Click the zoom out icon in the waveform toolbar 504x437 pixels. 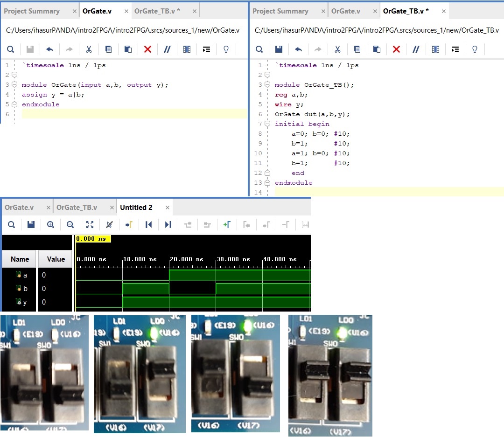pyautogui.click(x=70, y=224)
